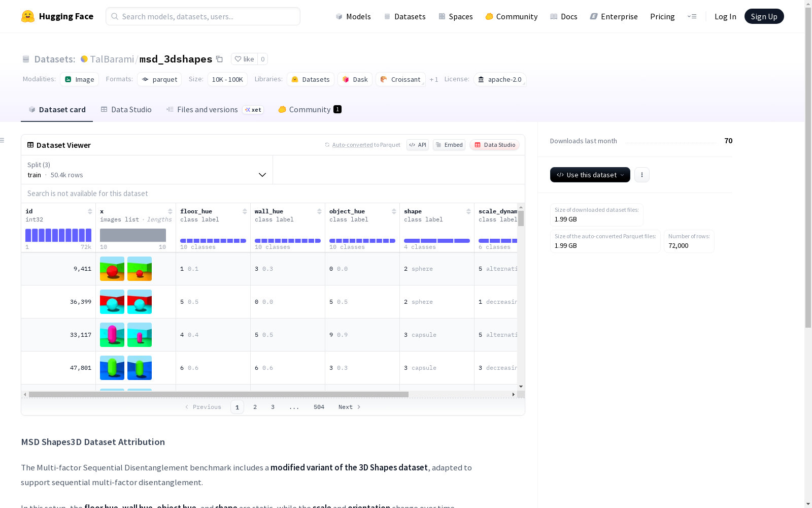Open Data Studio from the viewer header

(495, 145)
